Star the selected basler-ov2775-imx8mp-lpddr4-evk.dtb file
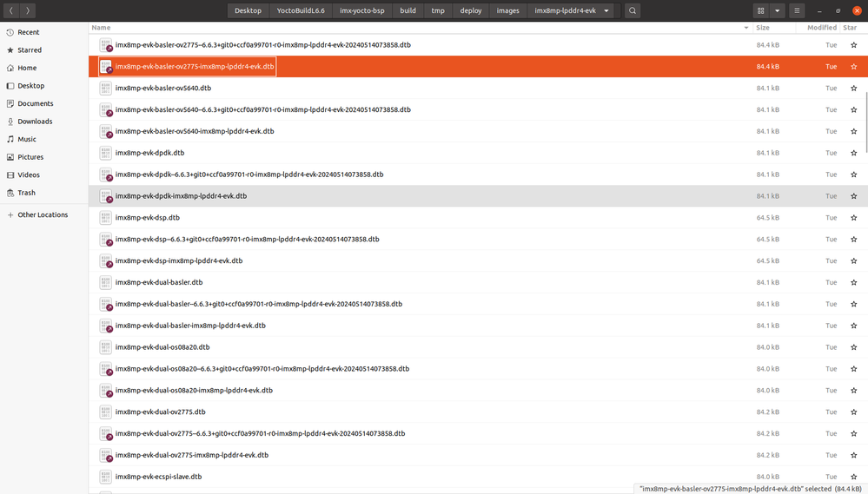Viewport: 868px width, 494px height. (853, 66)
